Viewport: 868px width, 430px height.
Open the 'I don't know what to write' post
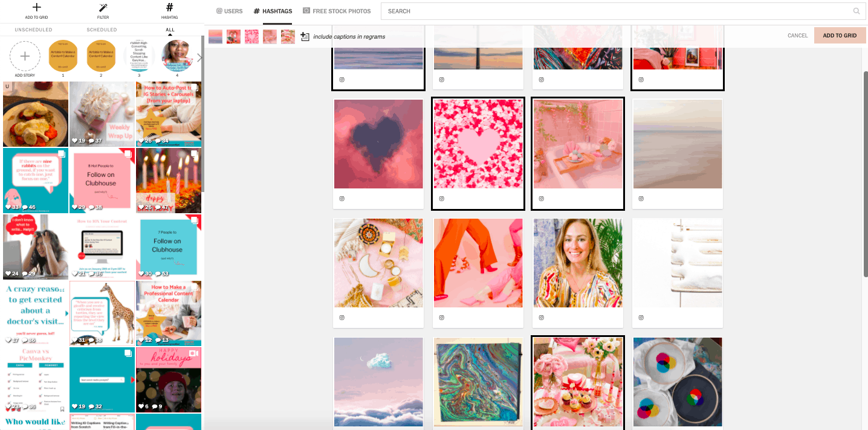pos(36,247)
